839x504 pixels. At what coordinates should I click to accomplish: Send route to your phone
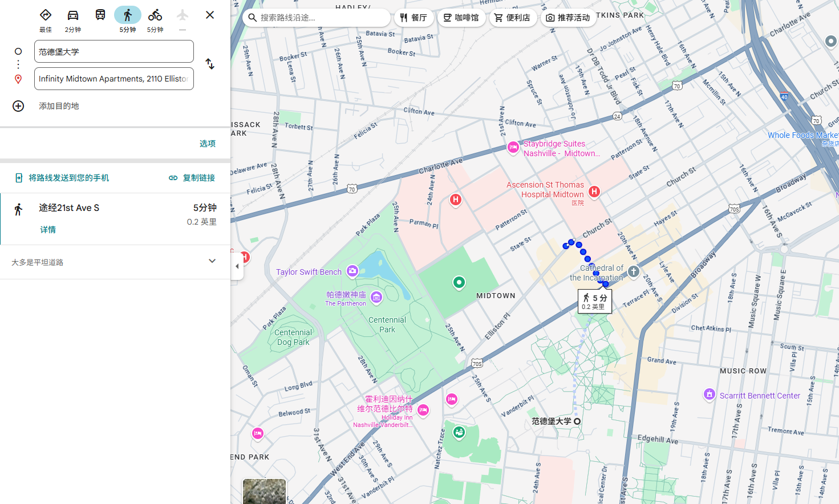[62, 178]
